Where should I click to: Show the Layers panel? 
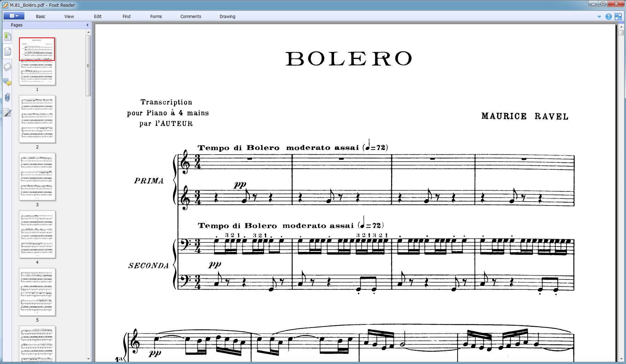click(7, 67)
